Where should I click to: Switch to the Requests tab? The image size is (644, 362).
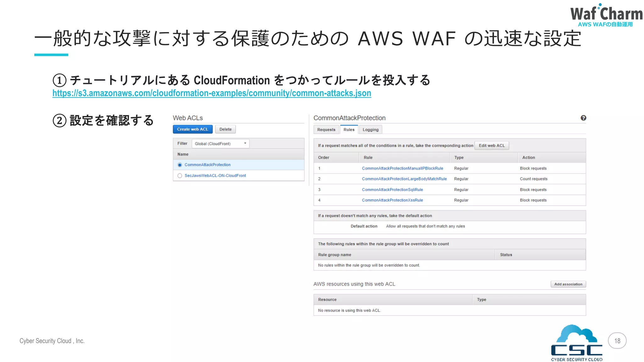tap(326, 129)
